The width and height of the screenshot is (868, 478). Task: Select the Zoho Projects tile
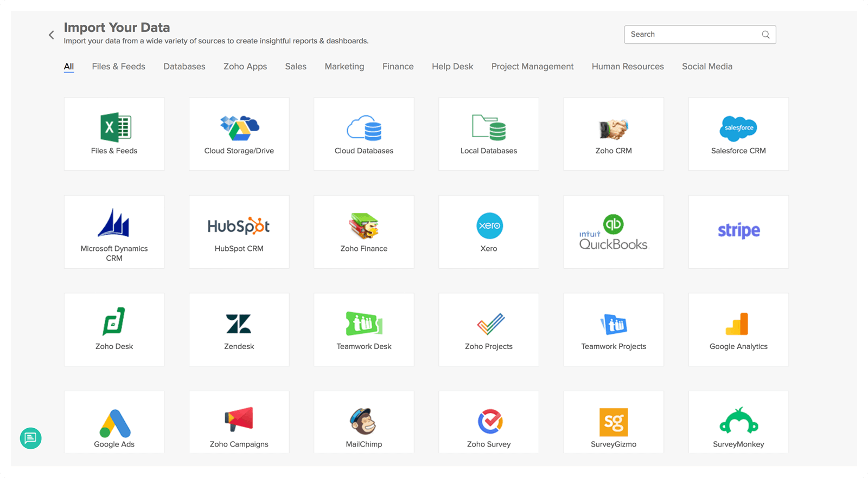(x=489, y=330)
